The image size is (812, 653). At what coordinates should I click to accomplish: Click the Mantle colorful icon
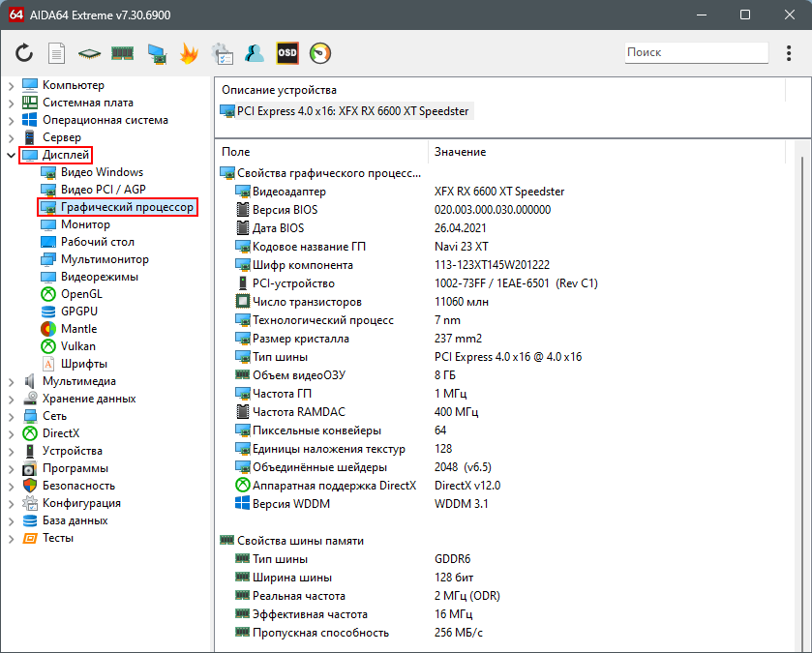pos(48,329)
